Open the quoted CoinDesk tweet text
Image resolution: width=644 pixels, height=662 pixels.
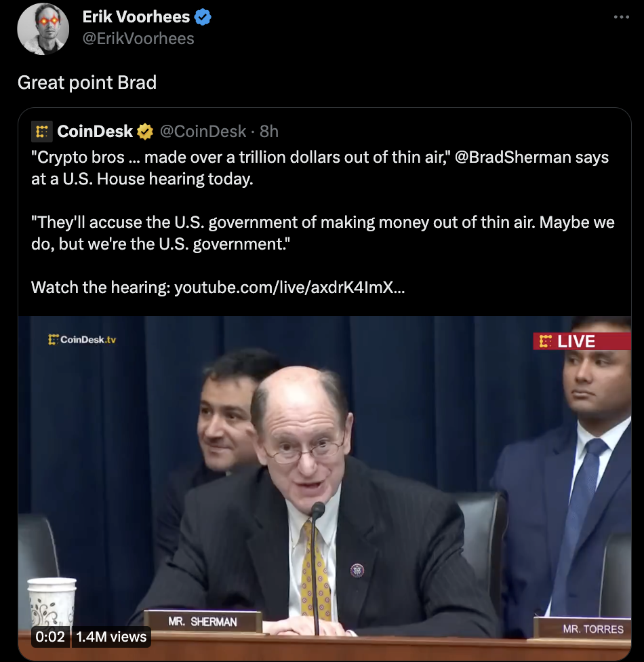pos(323,222)
